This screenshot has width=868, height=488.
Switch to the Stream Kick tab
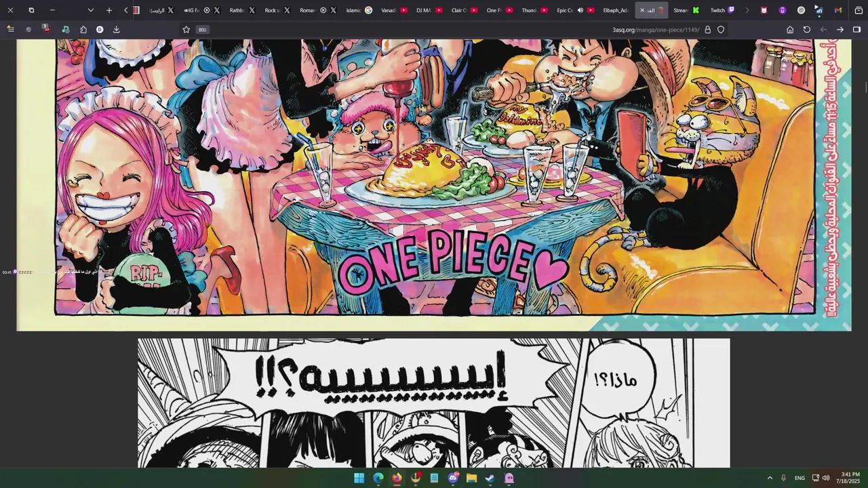(x=686, y=10)
